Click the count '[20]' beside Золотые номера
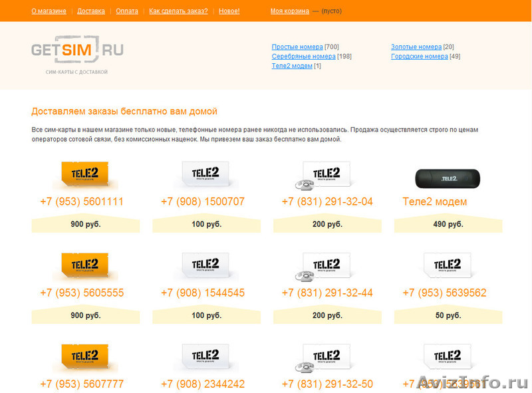532x393 pixels. pyautogui.click(x=448, y=47)
